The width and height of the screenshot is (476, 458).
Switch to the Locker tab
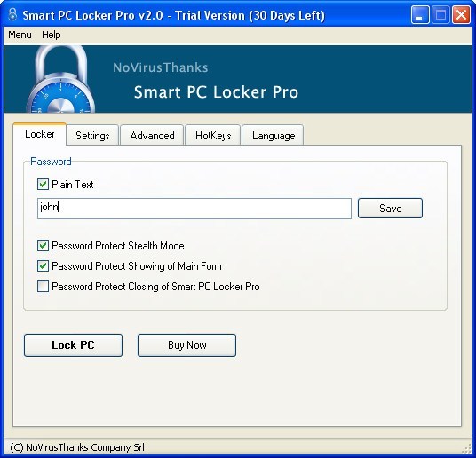(x=39, y=134)
